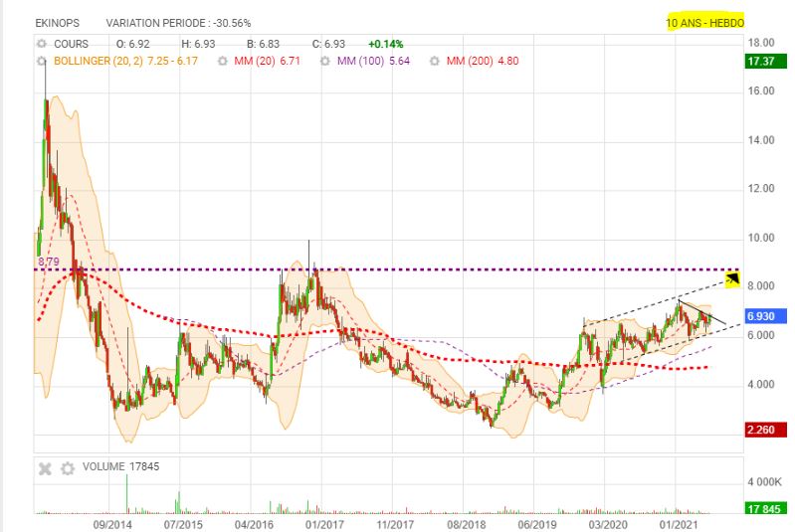
Task: Open settings gear next to MM (200)
Action: (x=434, y=62)
